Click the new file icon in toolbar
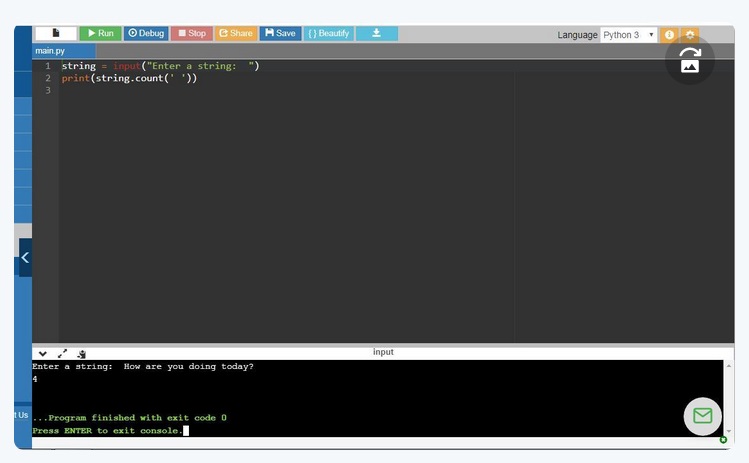The height and width of the screenshot is (463, 749). point(56,33)
